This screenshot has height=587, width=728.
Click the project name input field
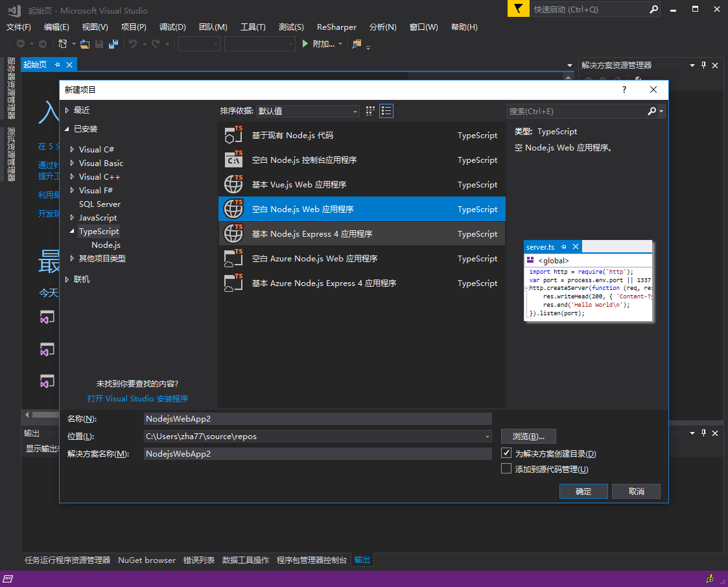(318, 419)
